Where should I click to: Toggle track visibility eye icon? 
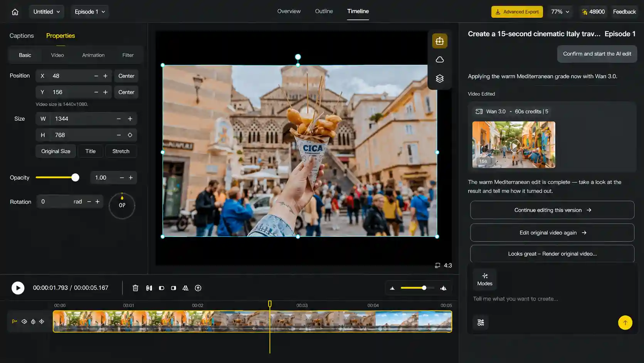click(x=24, y=321)
